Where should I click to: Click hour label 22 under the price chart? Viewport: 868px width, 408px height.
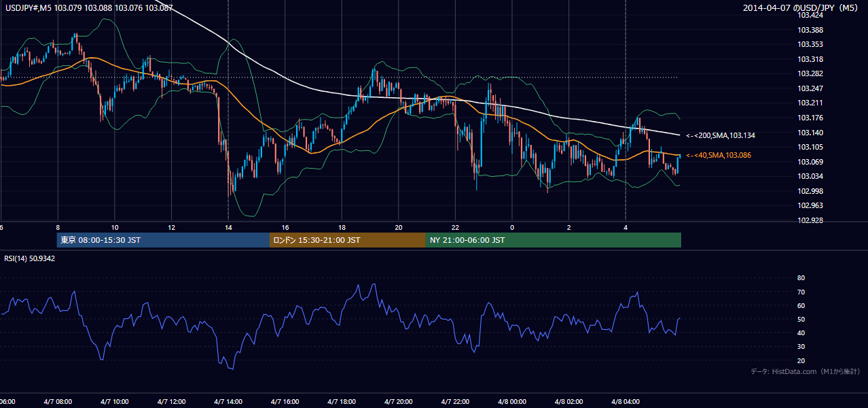coord(455,227)
